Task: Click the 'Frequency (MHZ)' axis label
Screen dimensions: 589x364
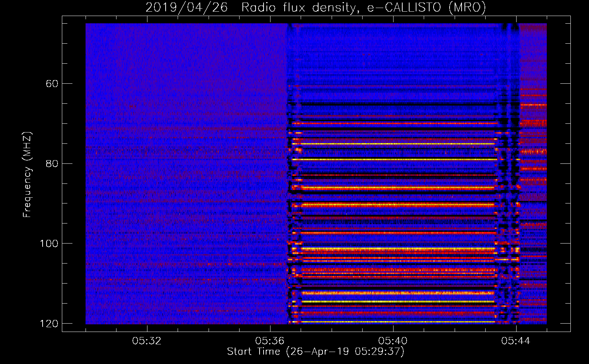Action: coord(27,175)
